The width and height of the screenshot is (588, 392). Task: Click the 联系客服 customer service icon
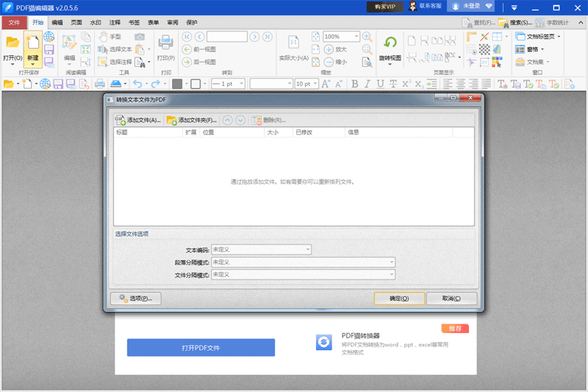[415, 6]
